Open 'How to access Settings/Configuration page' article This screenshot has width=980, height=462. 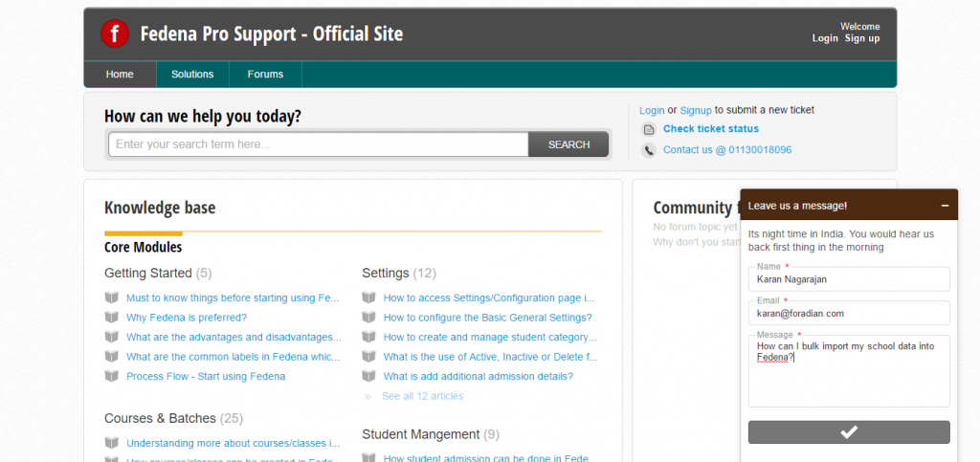click(489, 297)
